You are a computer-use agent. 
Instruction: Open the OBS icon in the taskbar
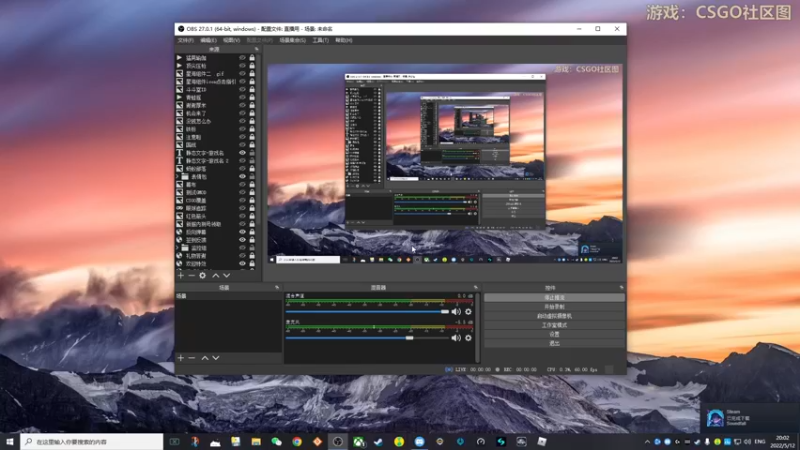(x=338, y=441)
